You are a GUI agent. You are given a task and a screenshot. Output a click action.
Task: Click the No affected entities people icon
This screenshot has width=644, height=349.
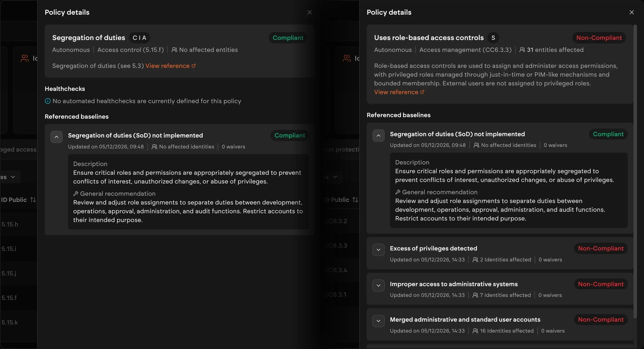[174, 50]
